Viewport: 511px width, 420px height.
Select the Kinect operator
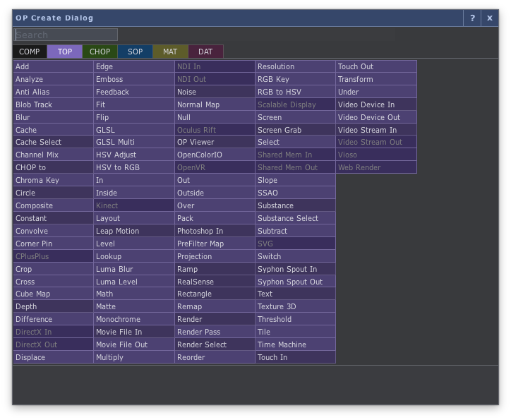point(134,205)
